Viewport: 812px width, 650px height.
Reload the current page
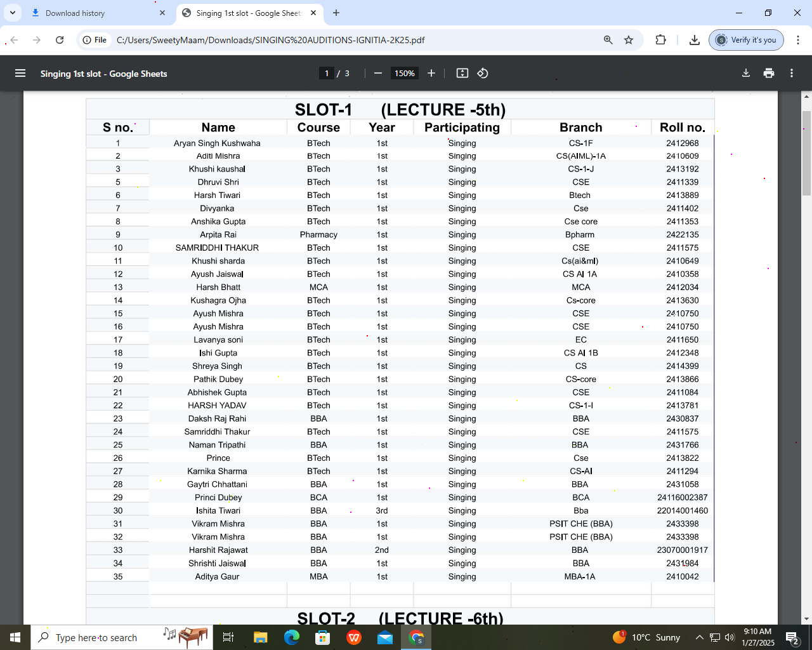60,40
